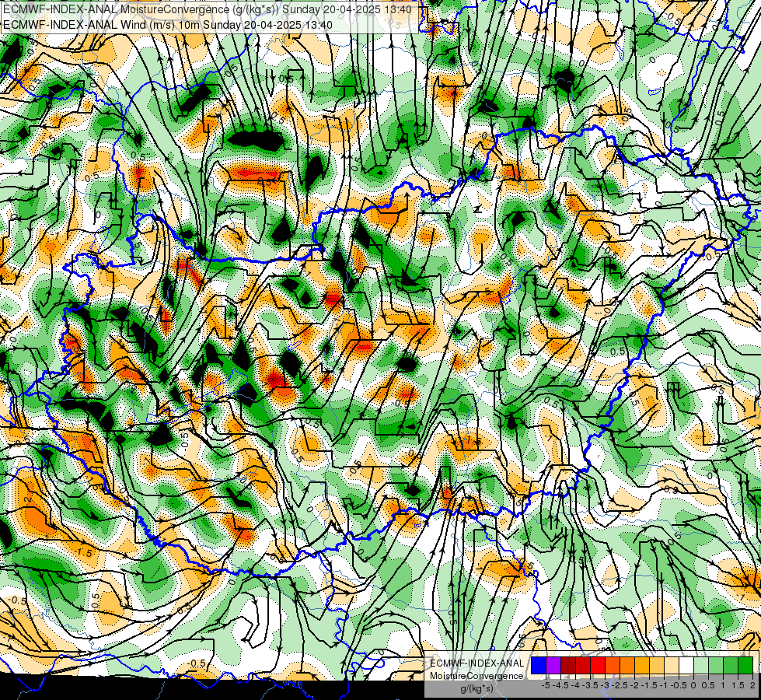Click the dark red swatch between -4.5 and -4

click(x=568, y=665)
